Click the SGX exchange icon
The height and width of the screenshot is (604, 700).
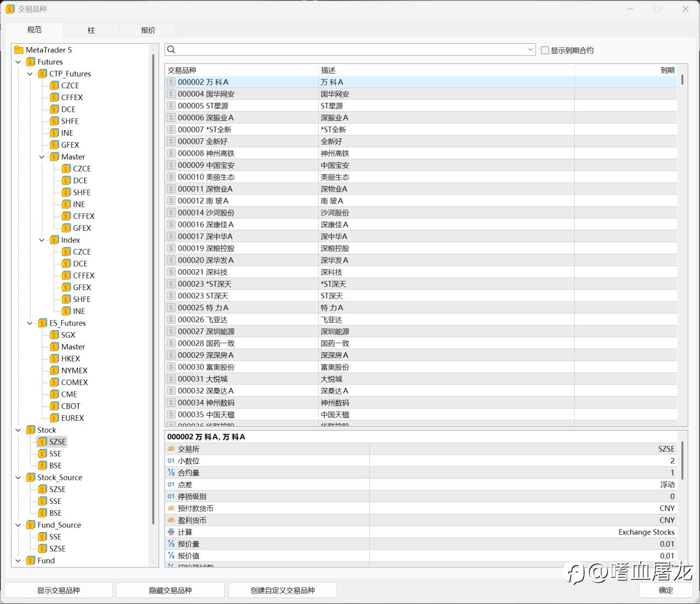click(54, 335)
